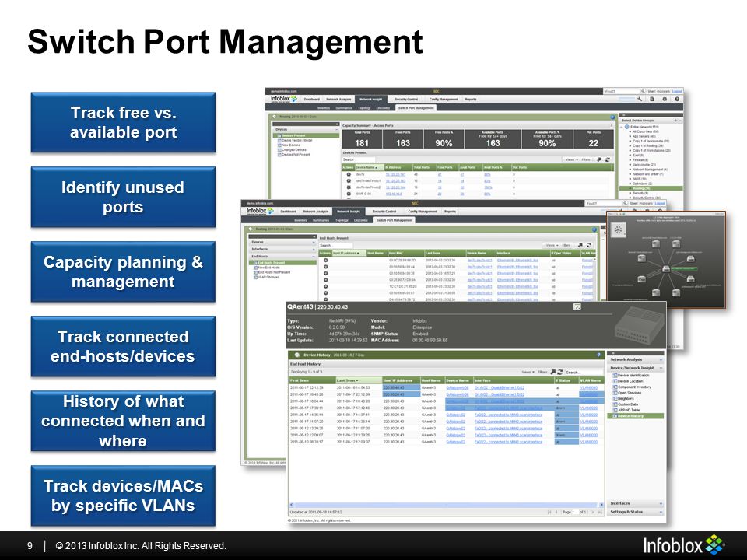This screenshot has width=747, height=560.
Task: Click device name link in first history row
Action: pos(458,387)
